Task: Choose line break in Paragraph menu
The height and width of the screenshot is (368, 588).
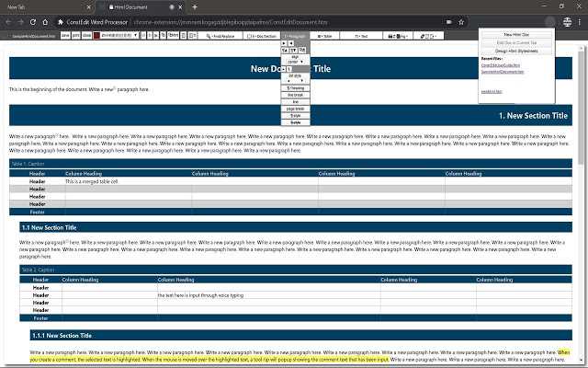Action: coord(295,95)
